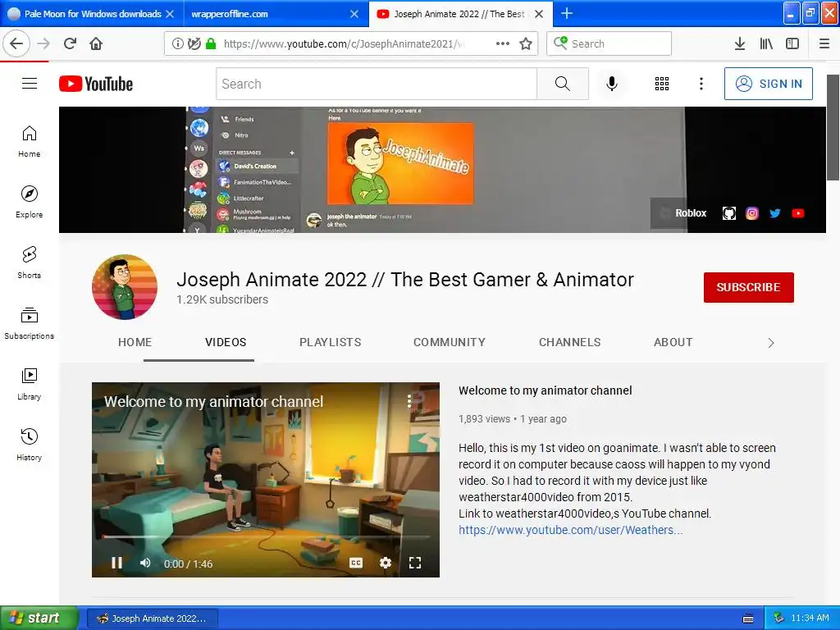
Task: Go back with the browser back arrow
Action: pyautogui.click(x=16, y=43)
